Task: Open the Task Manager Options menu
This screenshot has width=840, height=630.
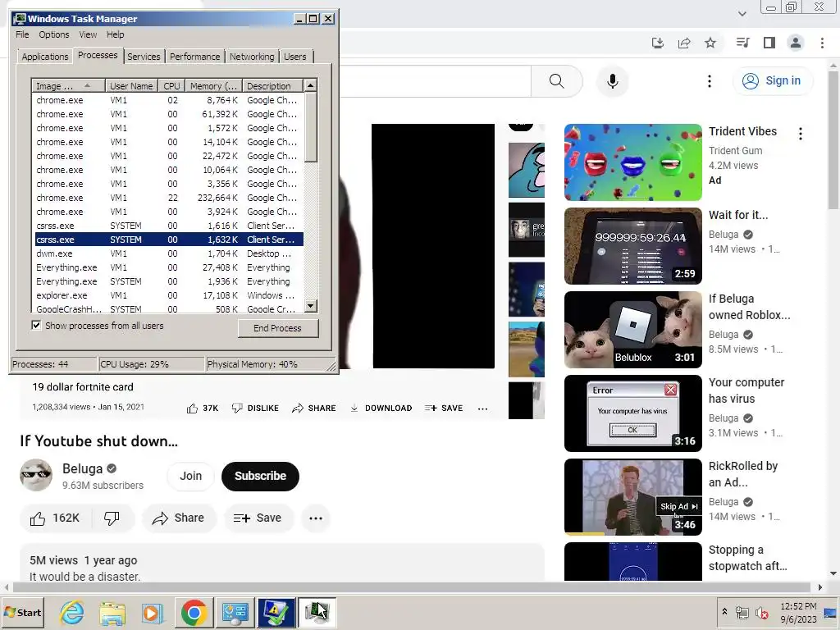Action: (53, 34)
